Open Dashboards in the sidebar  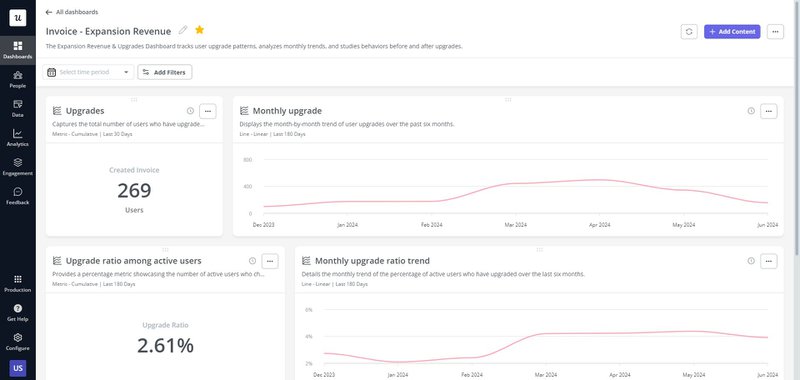pos(18,50)
